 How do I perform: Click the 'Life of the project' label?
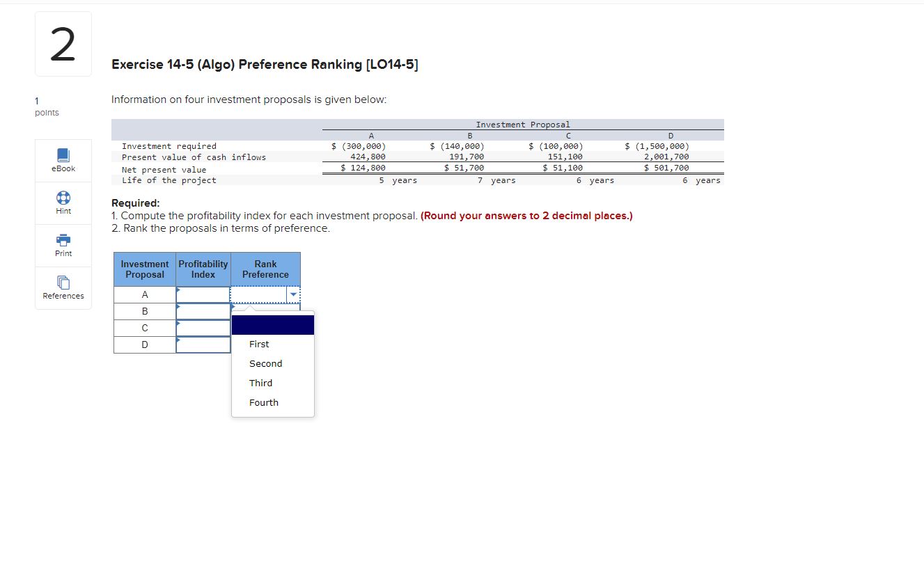[x=169, y=180]
